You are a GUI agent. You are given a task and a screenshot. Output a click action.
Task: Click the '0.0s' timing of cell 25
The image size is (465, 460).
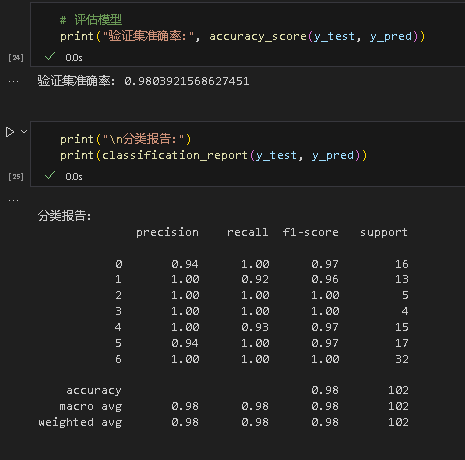(x=74, y=177)
